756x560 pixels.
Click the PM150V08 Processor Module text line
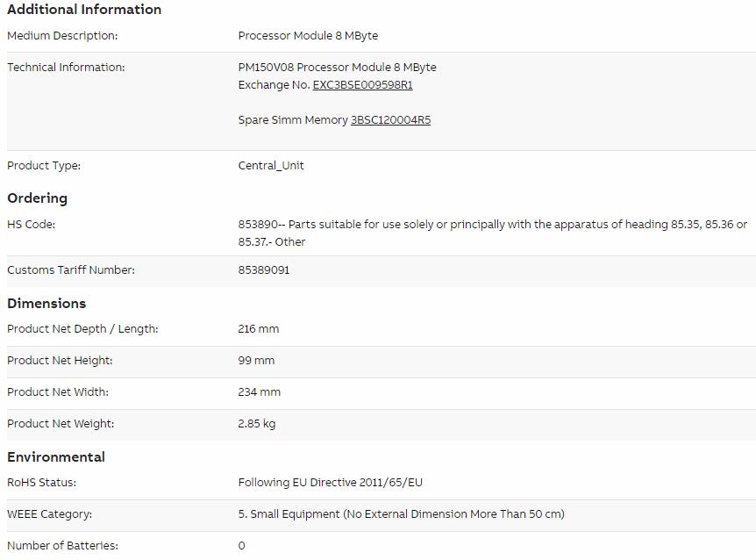[337, 68]
